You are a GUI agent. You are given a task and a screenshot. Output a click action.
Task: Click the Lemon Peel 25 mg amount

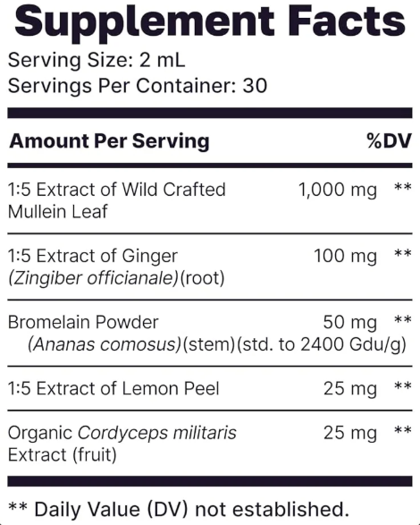coord(350,389)
